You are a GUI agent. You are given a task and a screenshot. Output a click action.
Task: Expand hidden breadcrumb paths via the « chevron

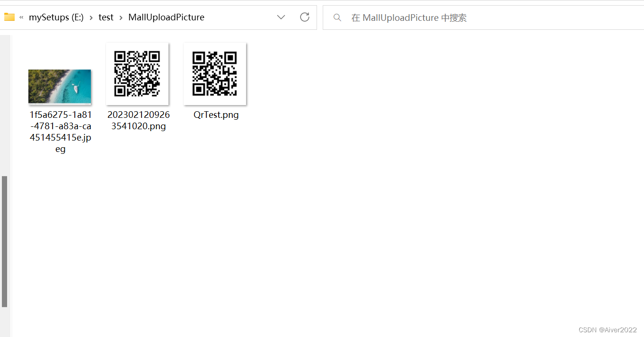point(21,17)
